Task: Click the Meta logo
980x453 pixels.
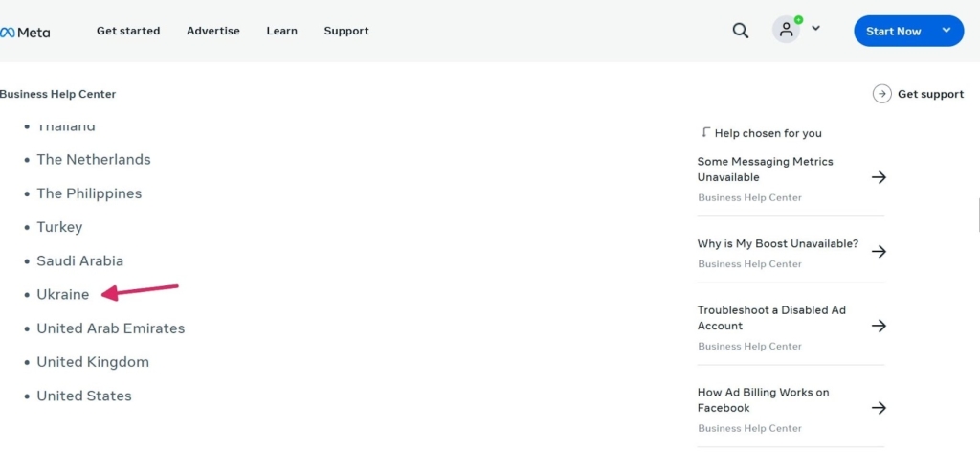Action: (25, 32)
